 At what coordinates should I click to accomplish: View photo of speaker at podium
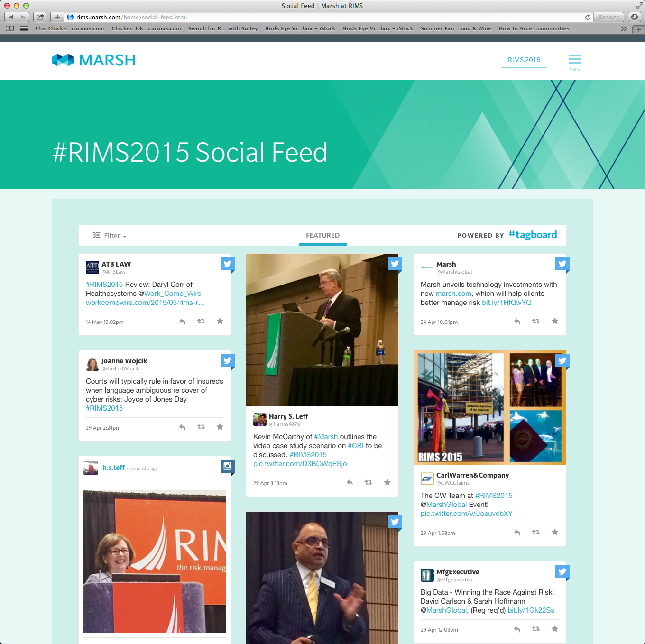[x=322, y=330]
